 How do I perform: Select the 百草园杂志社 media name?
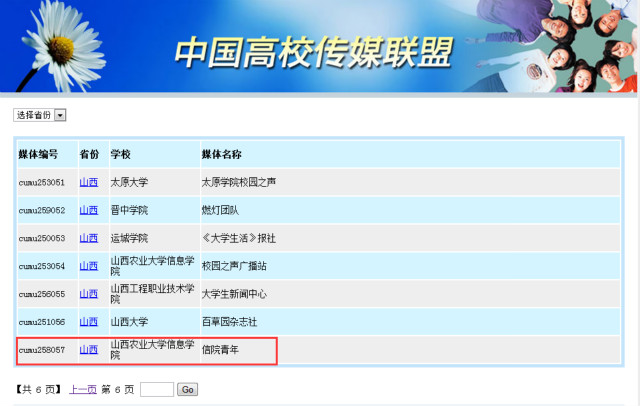[x=229, y=322]
